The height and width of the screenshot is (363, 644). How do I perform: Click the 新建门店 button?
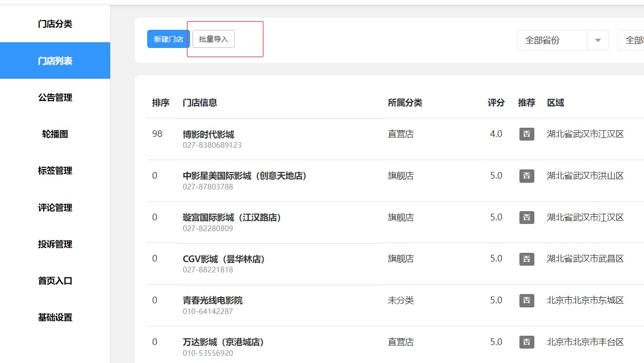(x=168, y=39)
